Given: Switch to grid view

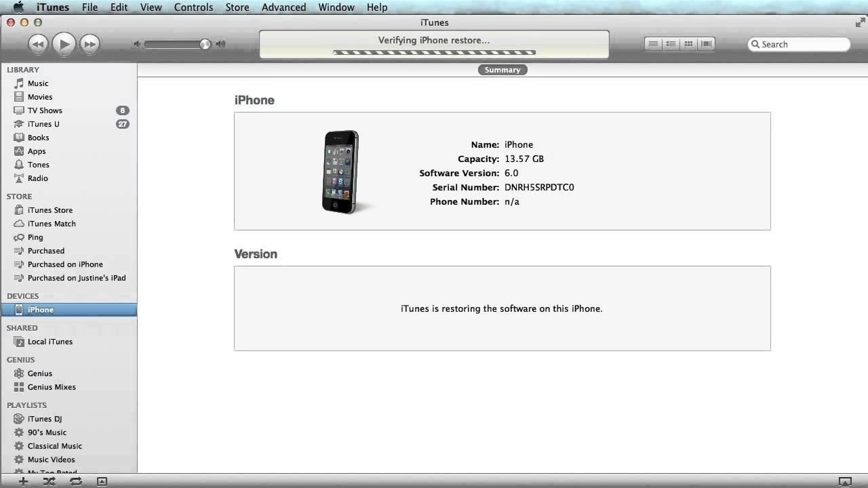Looking at the screenshot, I should 688,44.
